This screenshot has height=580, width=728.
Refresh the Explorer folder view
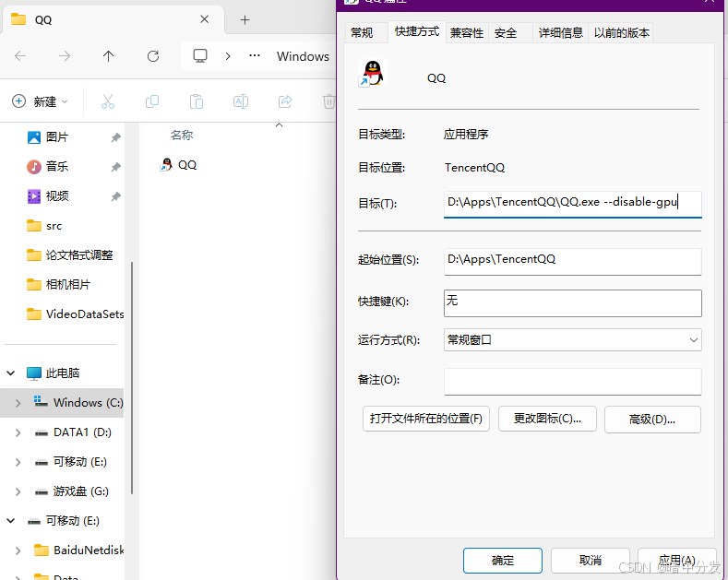point(153,56)
